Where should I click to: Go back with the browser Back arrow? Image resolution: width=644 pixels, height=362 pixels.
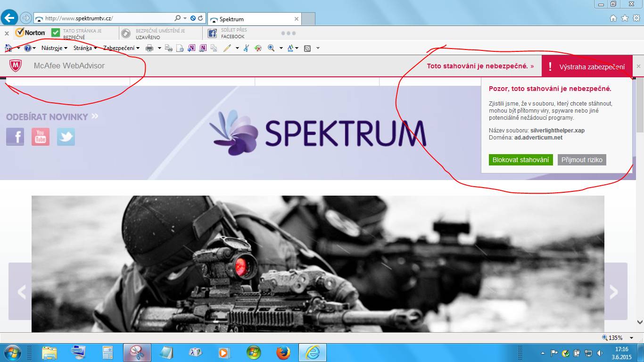[x=10, y=18]
